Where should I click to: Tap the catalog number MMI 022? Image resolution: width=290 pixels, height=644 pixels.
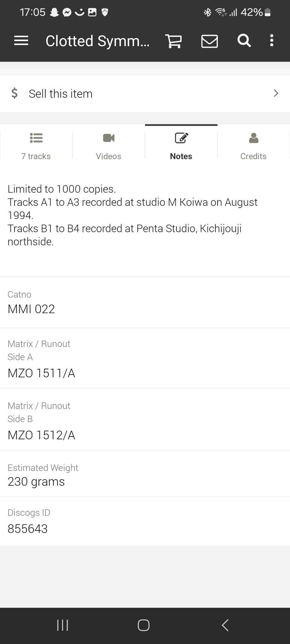[x=31, y=309]
